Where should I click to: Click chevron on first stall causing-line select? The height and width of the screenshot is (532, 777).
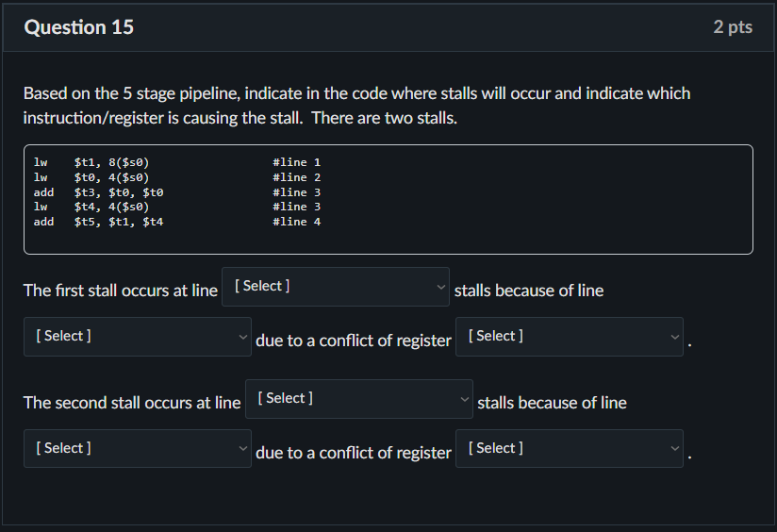pyautogui.click(x=243, y=337)
